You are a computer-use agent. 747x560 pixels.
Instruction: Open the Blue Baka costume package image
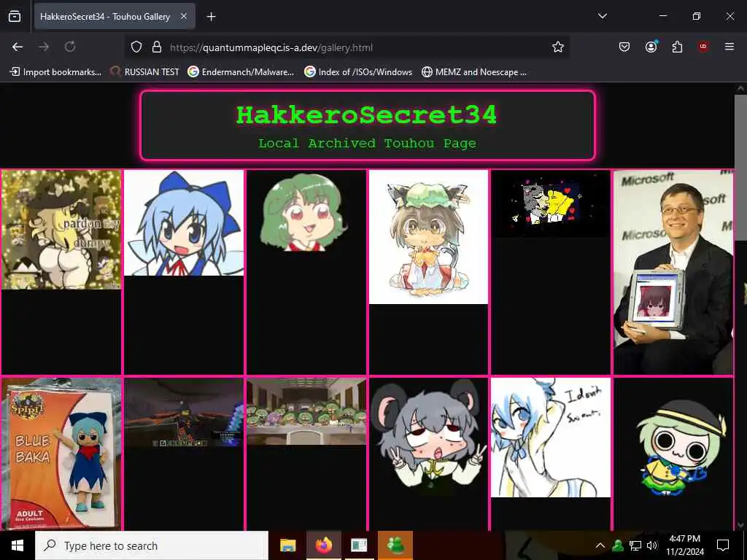[61, 454]
